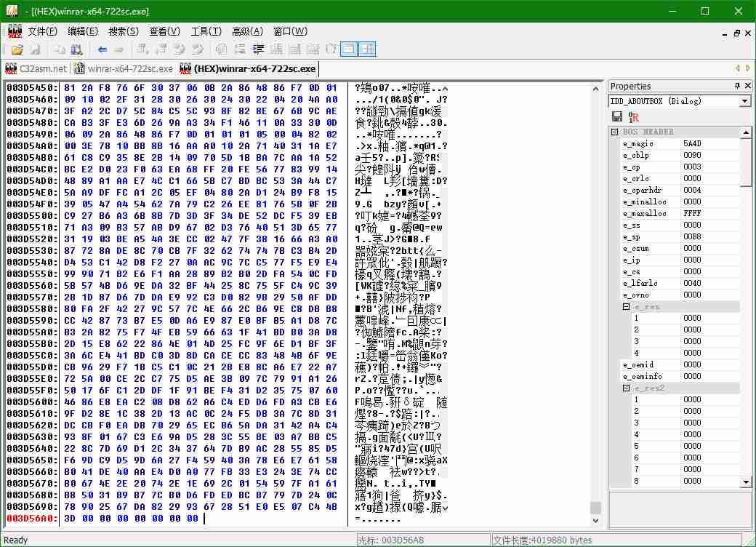Go forward with the gray right arrow
This screenshot has height=547, width=756.
click(x=119, y=49)
